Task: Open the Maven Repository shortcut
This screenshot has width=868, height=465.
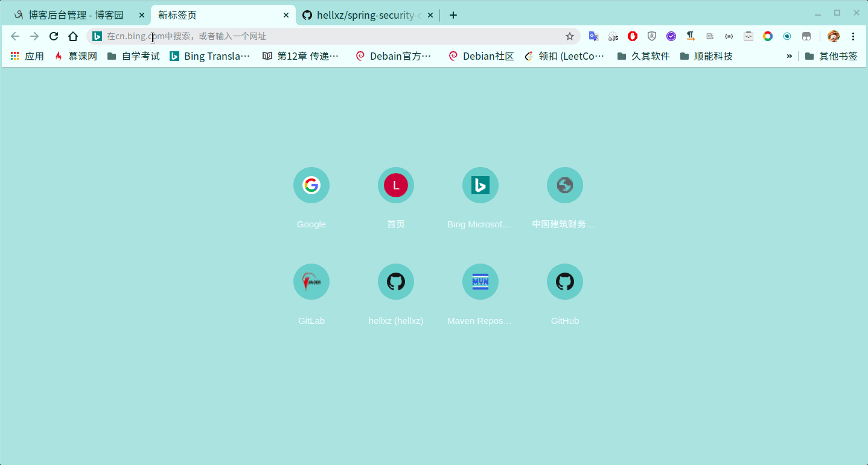Action: point(480,282)
